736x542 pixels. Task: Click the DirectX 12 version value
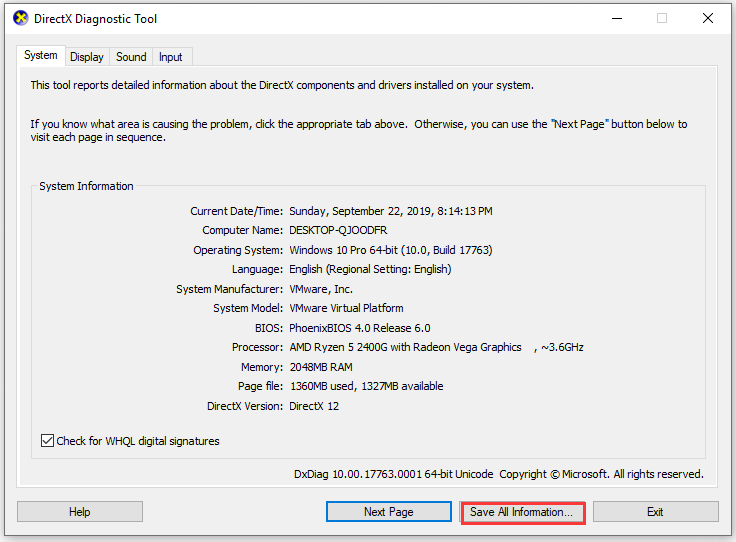click(314, 406)
